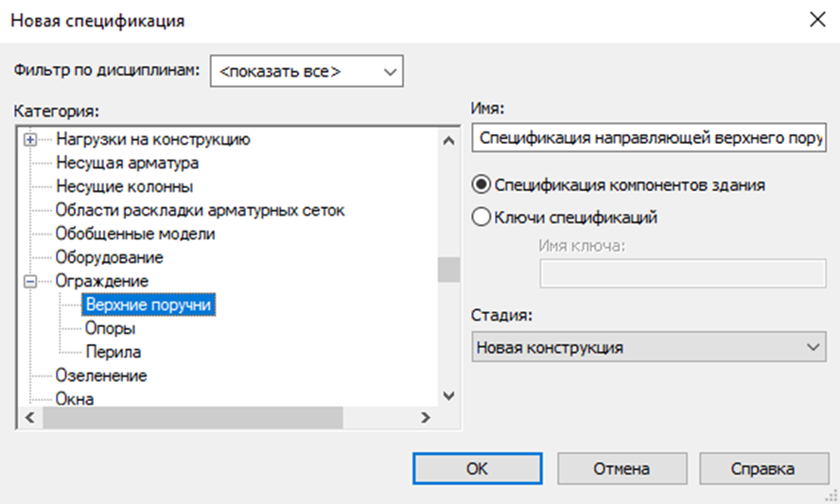
Task: Select Несущая арматура category
Action: point(127,163)
